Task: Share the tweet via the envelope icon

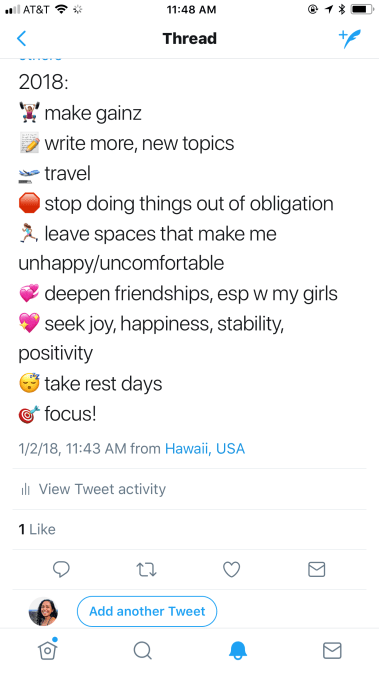Action: point(317,570)
